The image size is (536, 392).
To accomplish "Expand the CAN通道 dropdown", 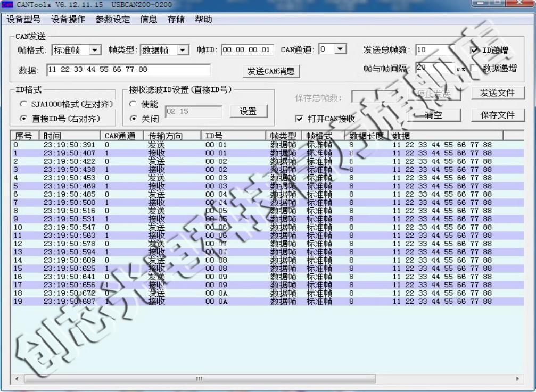I will 340,49.
